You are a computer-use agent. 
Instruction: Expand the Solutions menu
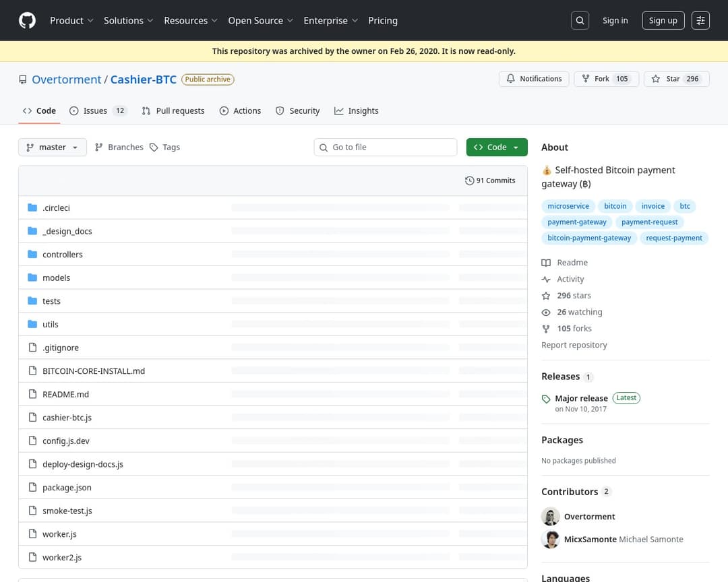click(x=128, y=20)
